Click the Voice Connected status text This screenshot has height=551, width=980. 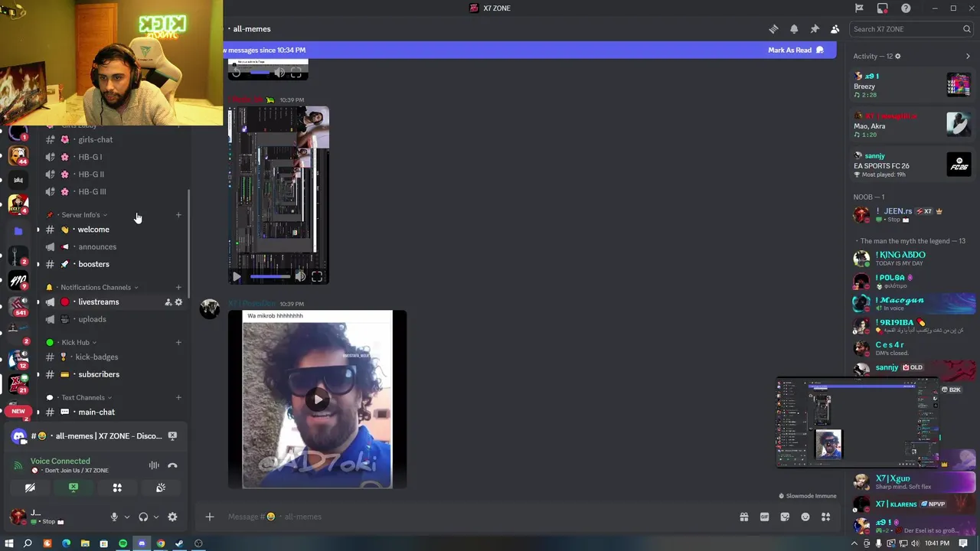(x=60, y=461)
